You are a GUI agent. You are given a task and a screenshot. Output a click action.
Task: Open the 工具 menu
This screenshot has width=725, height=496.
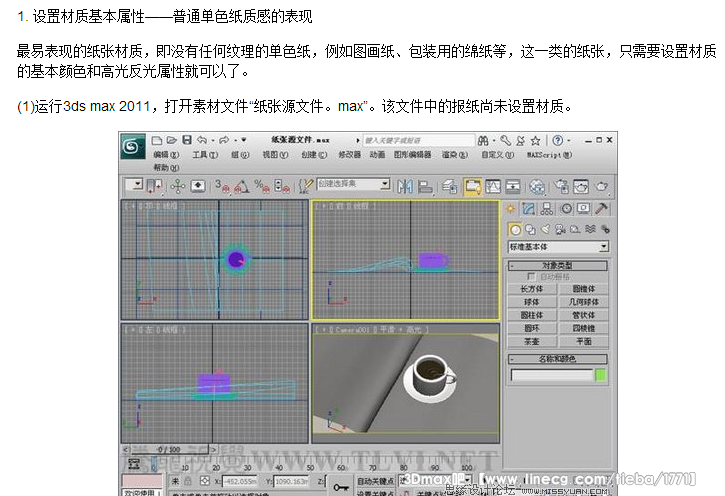(x=205, y=155)
